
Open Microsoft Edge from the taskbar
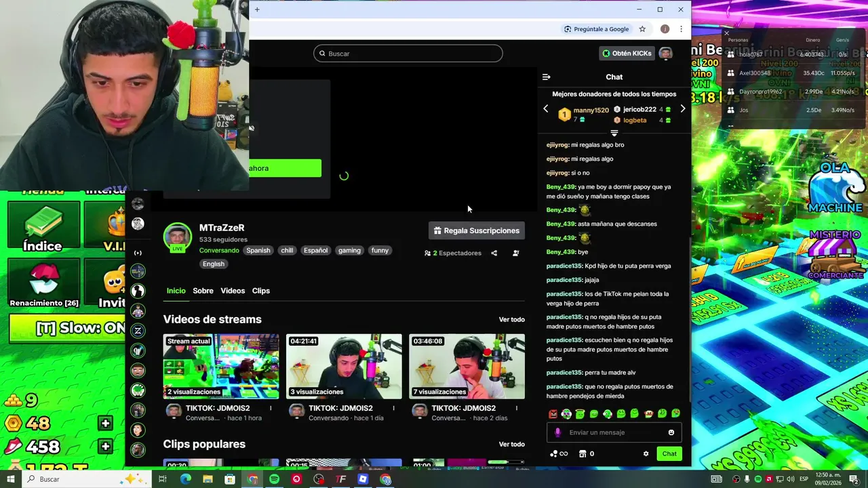pos(185,479)
